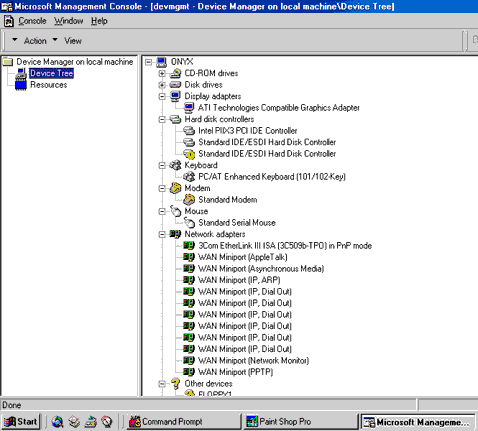Collapse the Modem node
478x431 pixels.
coord(162,188)
